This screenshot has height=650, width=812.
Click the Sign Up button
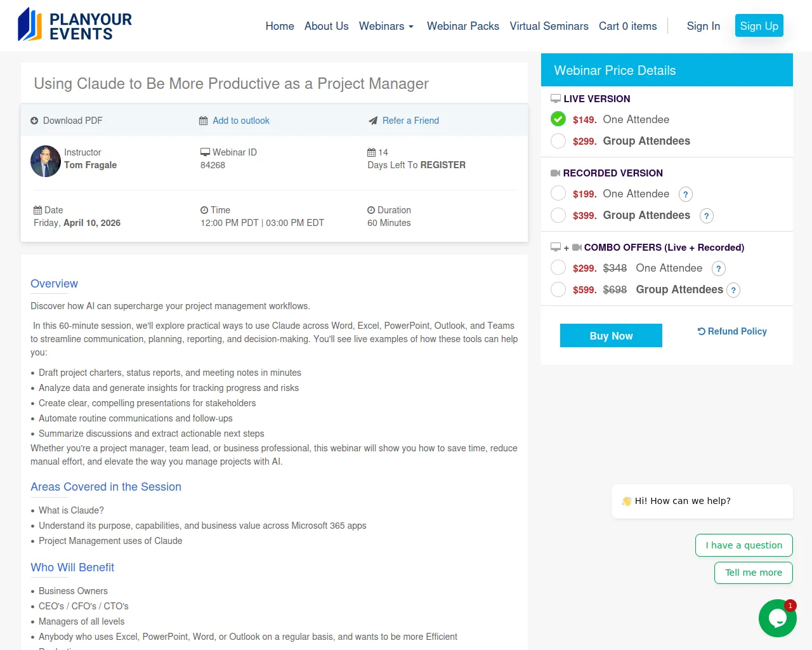click(759, 26)
